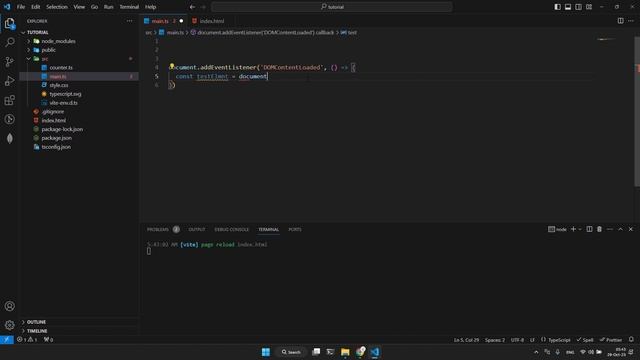Kill terminal with trash icon
The image size is (640, 360).
[x=600, y=229]
